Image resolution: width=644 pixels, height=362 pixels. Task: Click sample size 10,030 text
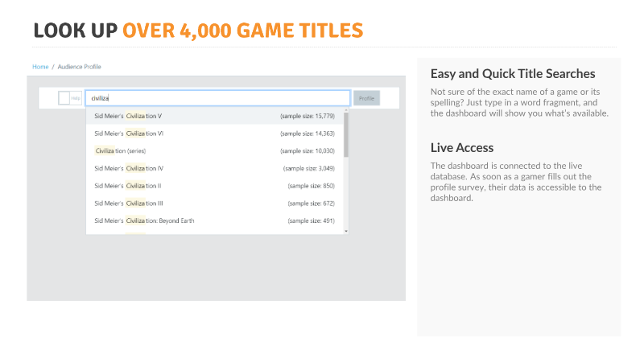tap(308, 151)
